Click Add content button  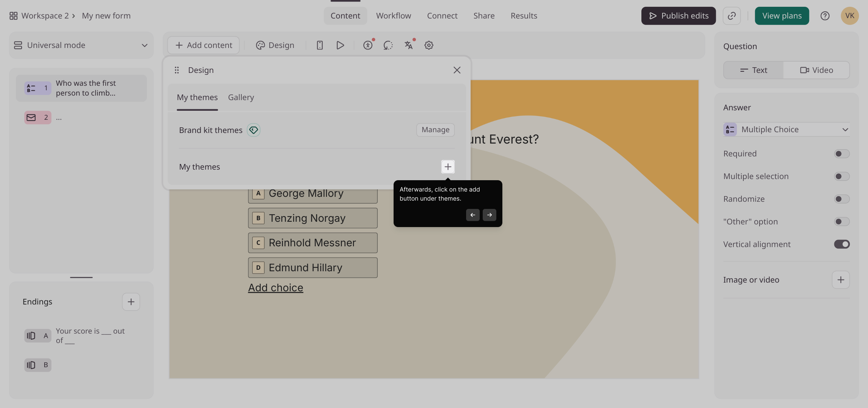coord(204,45)
